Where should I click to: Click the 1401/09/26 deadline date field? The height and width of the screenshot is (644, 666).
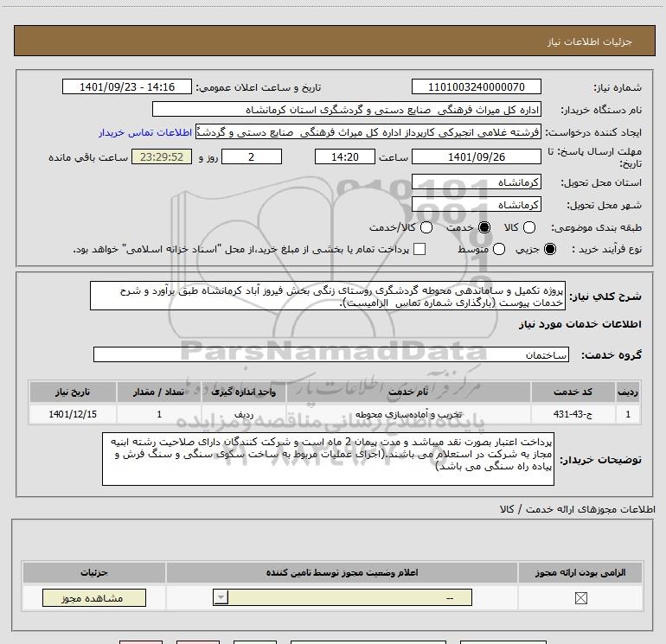pyautogui.click(x=476, y=156)
